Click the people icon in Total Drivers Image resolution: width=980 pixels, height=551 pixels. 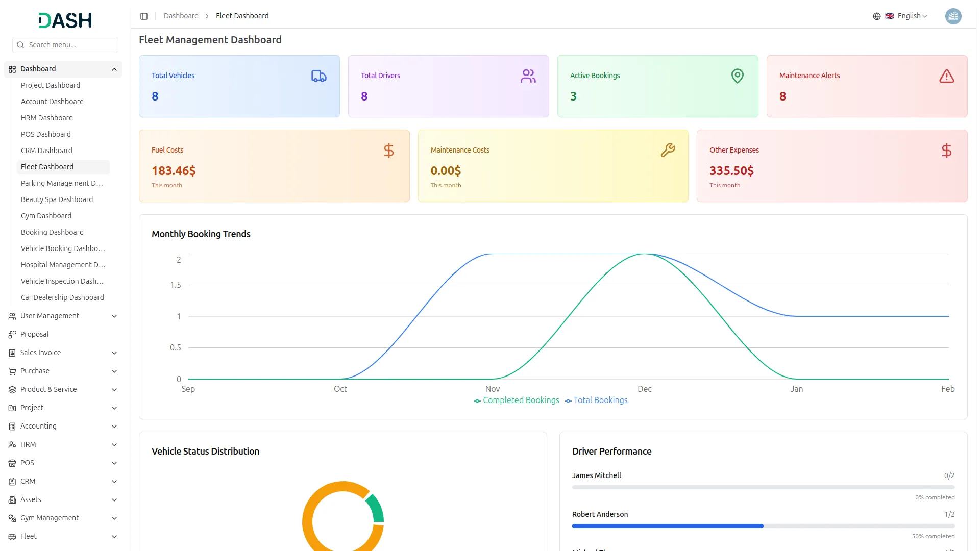(x=528, y=76)
